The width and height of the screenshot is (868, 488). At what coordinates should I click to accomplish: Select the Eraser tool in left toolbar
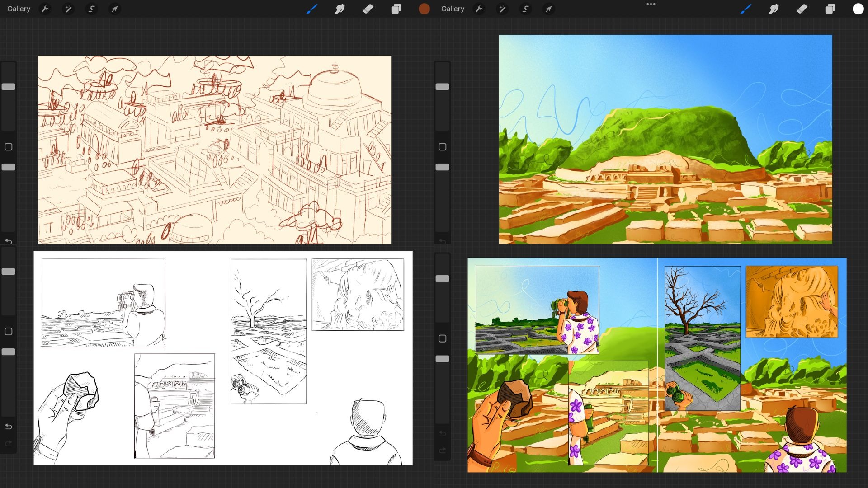coord(368,9)
